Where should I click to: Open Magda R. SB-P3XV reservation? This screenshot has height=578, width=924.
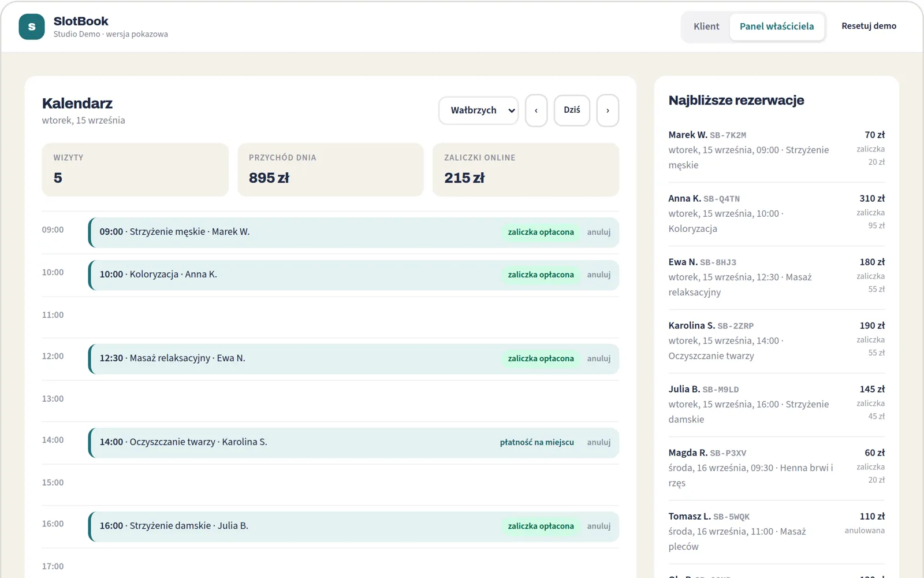pyautogui.click(x=776, y=468)
